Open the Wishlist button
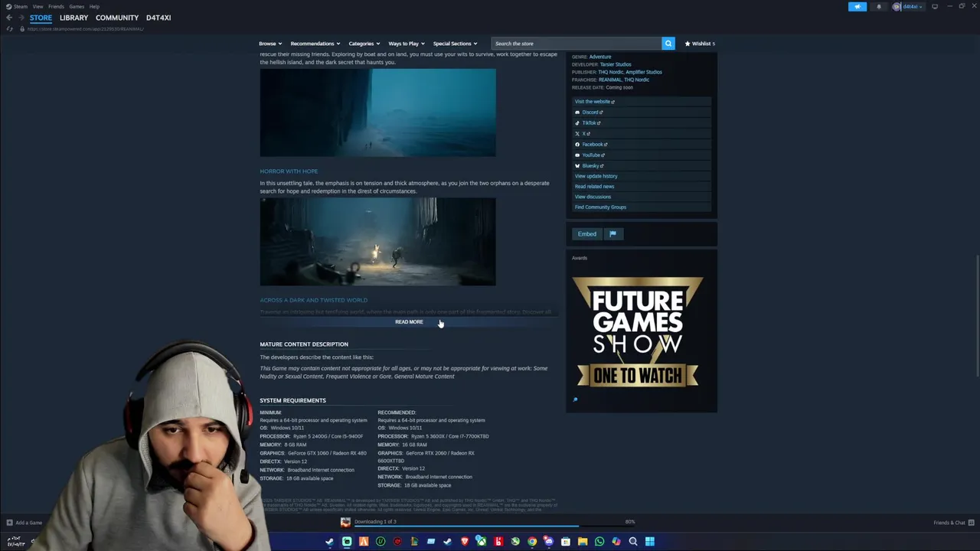This screenshot has width=980, height=551. point(700,44)
